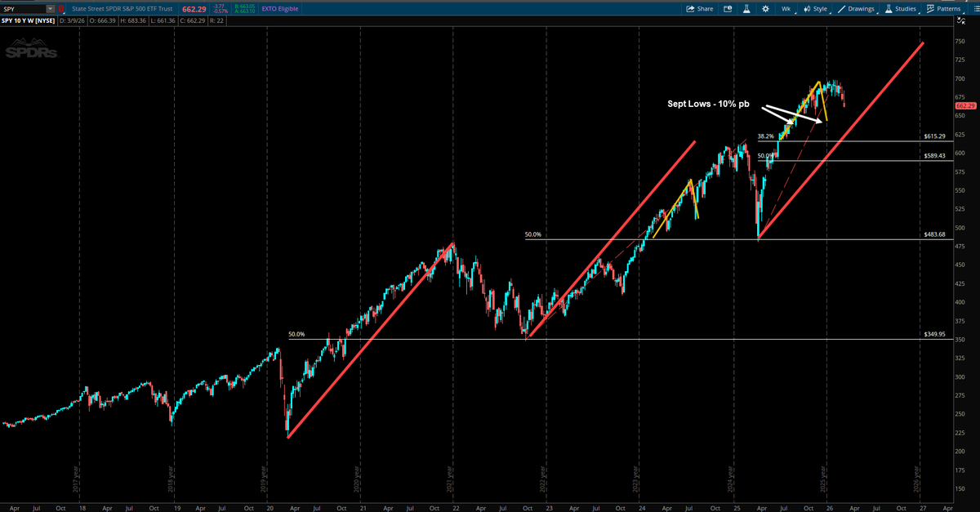Open chart settings gear icon
This screenshot has width=980, height=512.
[x=765, y=9]
